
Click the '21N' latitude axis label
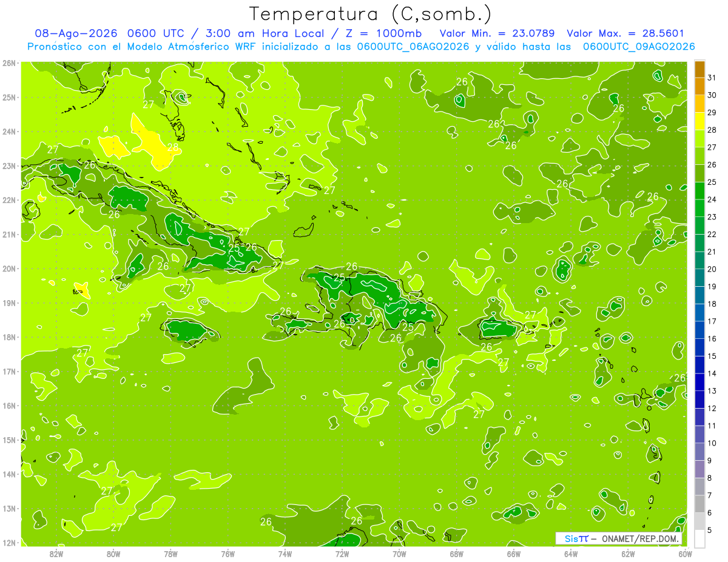9,235
